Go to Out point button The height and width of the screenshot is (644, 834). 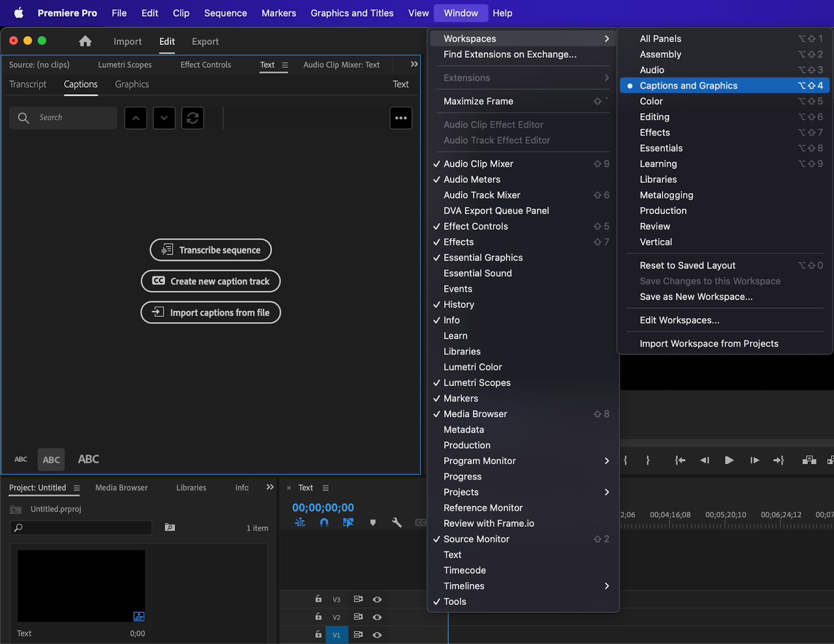point(779,460)
